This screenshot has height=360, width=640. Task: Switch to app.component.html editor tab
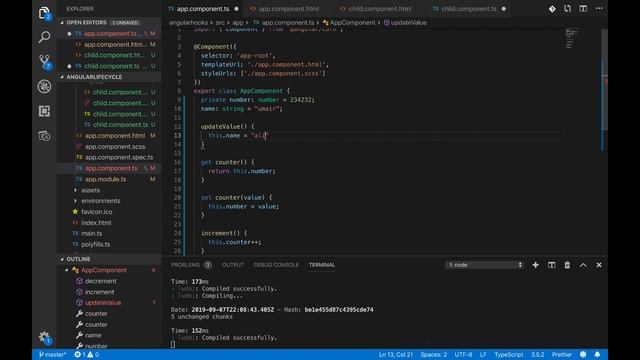coord(289,9)
